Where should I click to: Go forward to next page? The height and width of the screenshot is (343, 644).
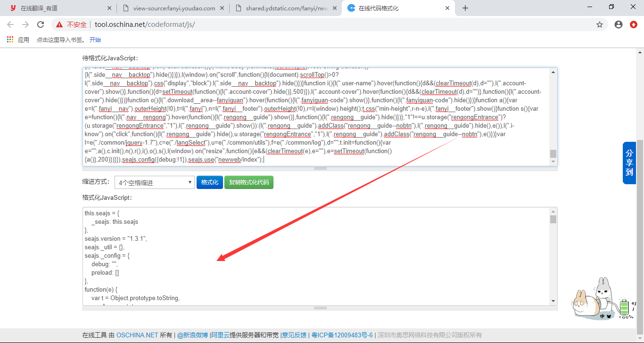pyautogui.click(x=25, y=24)
